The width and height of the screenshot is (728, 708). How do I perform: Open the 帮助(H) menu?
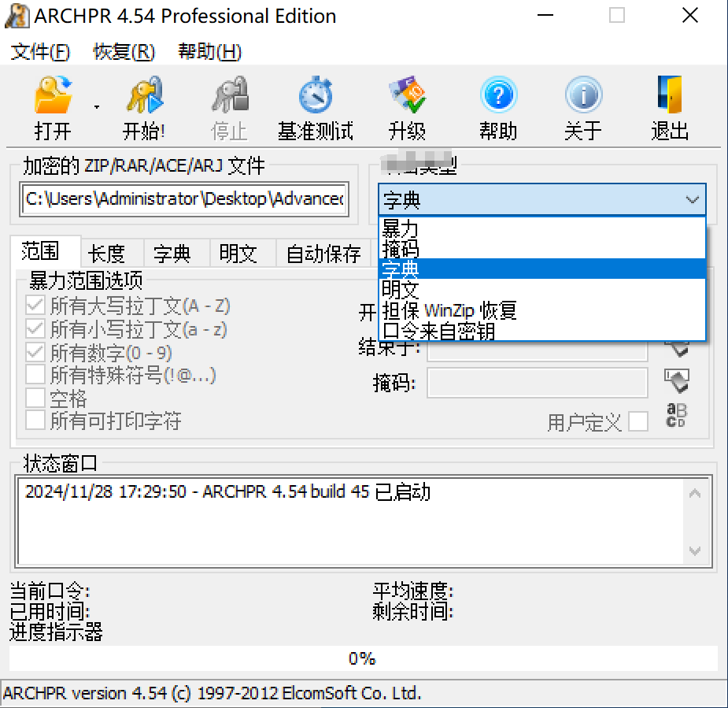(x=210, y=51)
